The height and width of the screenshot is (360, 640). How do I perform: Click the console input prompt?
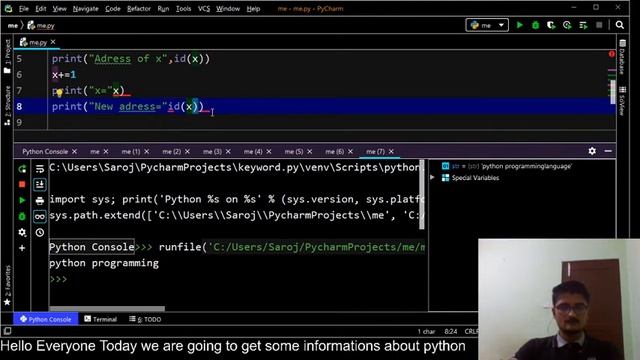pyautogui.click(x=58, y=279)
